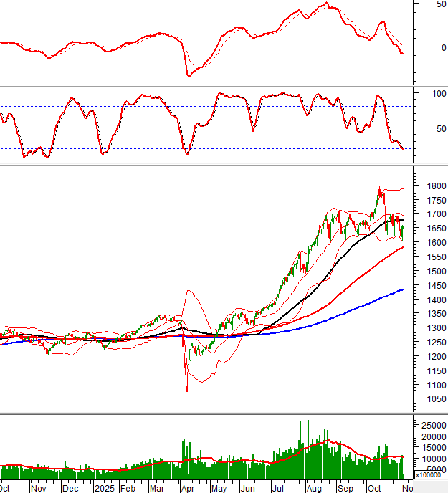Viewport: 448px width, 493px height.
Task: Click the blue long-term moving average line end
Action: click(403, 289)
